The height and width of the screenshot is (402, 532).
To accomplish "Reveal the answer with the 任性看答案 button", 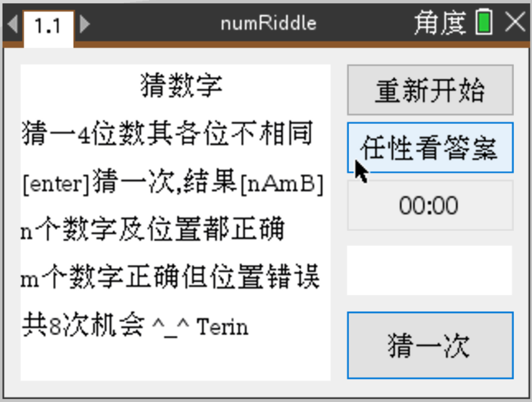I will pyautogui.click(x=430, y=148).
